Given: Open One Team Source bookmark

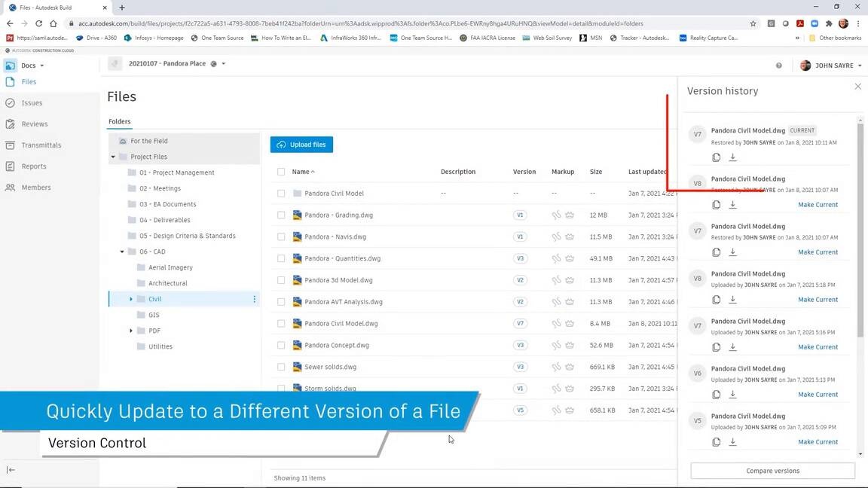Looking at the screenshot, I should tap(217, 38).
